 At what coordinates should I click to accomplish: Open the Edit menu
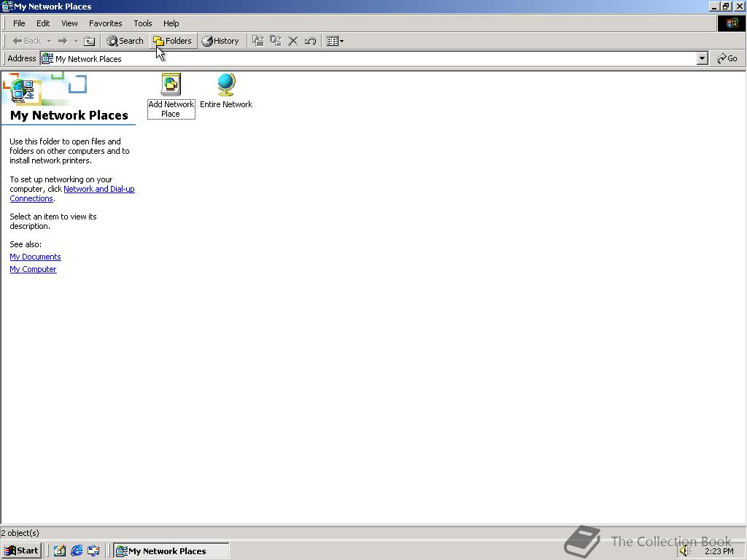pos(43,23)
